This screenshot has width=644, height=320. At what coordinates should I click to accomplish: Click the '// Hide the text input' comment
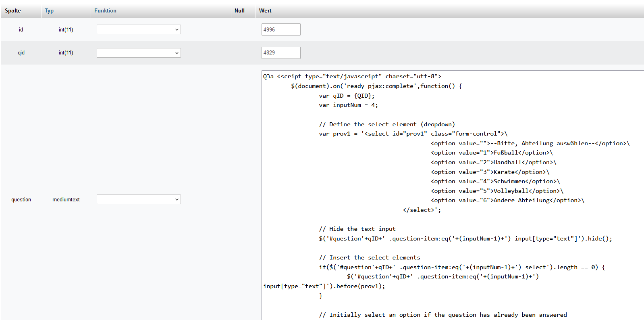(x=357, y=229)
